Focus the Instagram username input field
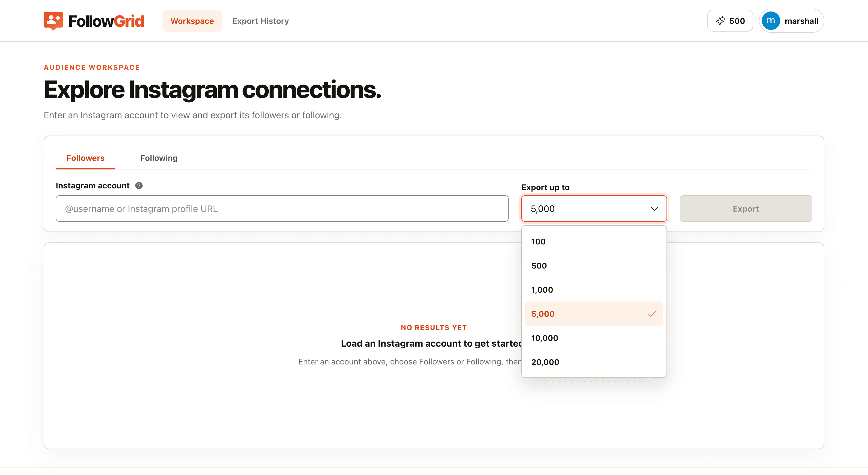 (282, 209)
